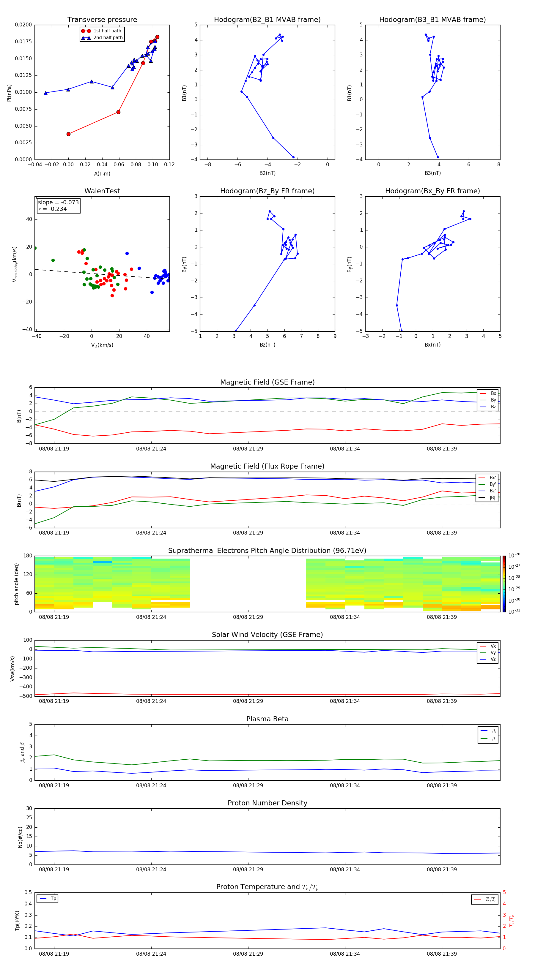
Task: Click the 'Vsw(km/s)' axis label
Action: tap(12, 668)
